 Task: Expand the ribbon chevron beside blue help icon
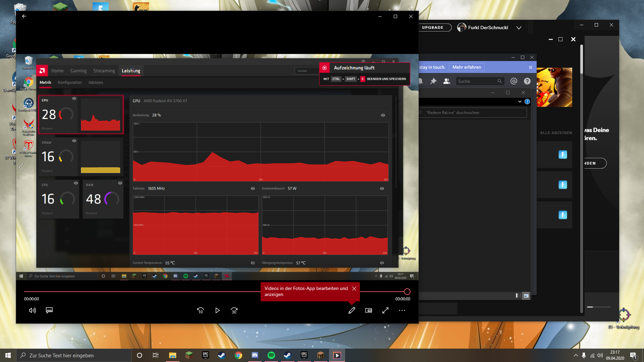(520, 102)
